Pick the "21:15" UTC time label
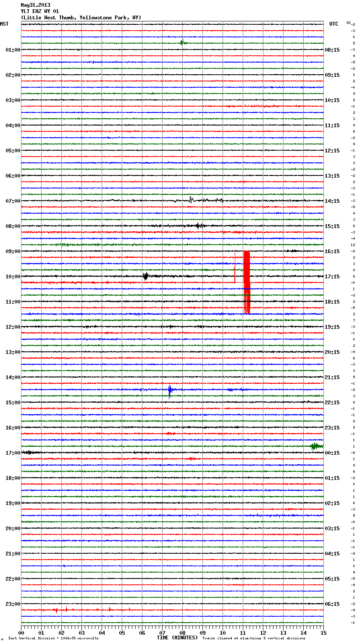Image resolution: width=357 pixels, height=644 pixels. tap(332, 377)
